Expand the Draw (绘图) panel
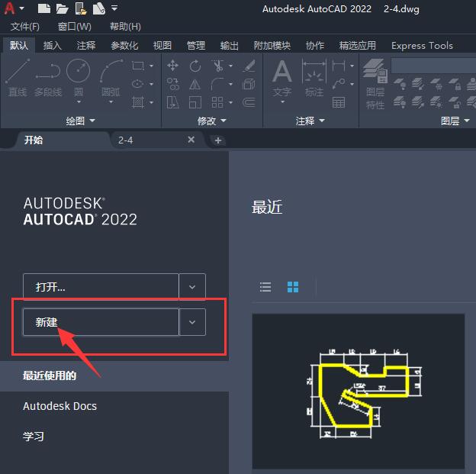 (x=80, y=121)
